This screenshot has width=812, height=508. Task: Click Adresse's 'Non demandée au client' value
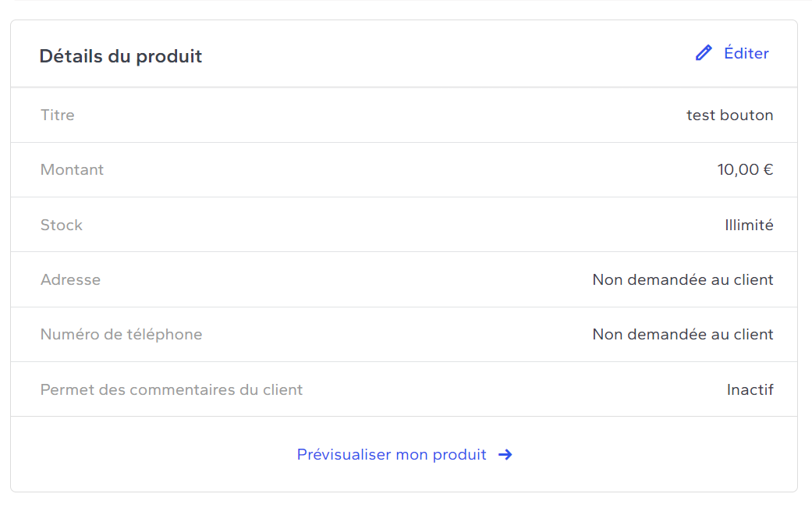coord(683,279)
